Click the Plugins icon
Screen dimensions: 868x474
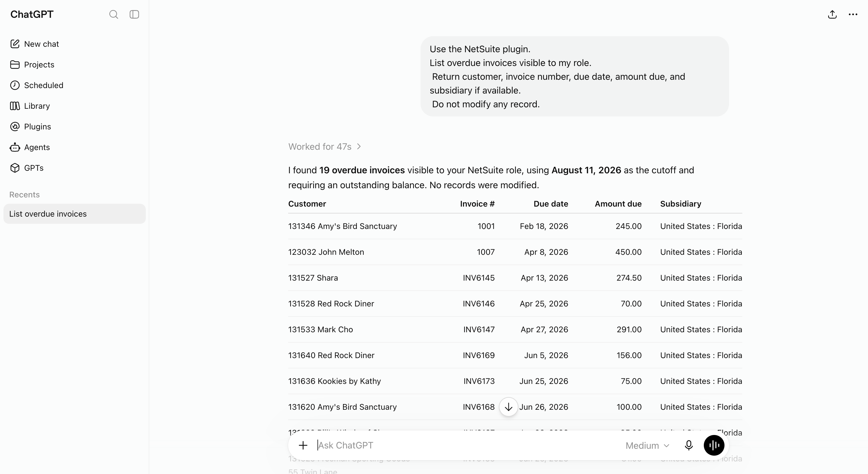coord(15,126)
